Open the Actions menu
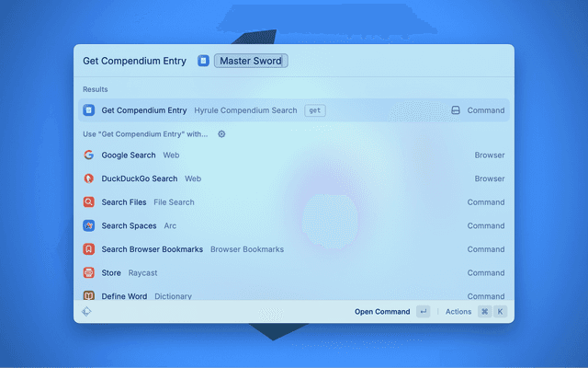Viewport: 588px width, 368px height. (458, 312)
